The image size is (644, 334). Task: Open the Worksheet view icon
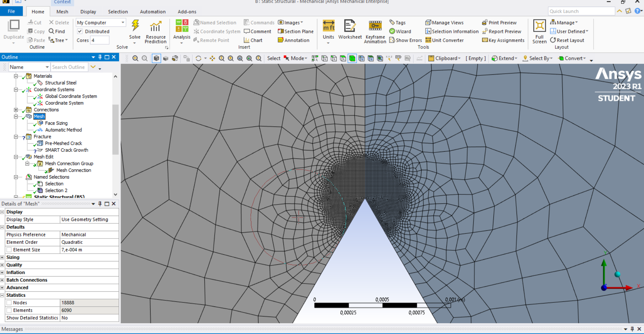[350, 26]
